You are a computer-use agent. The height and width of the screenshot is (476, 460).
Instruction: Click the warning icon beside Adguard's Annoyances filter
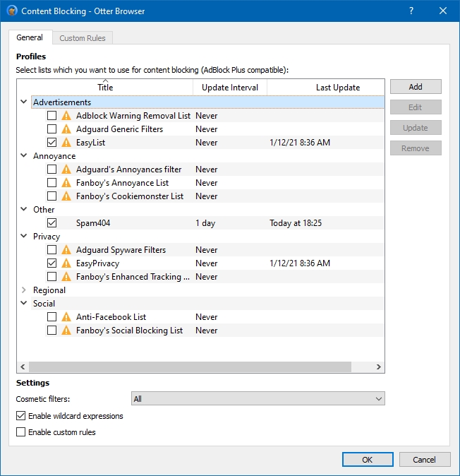point(66,169)
